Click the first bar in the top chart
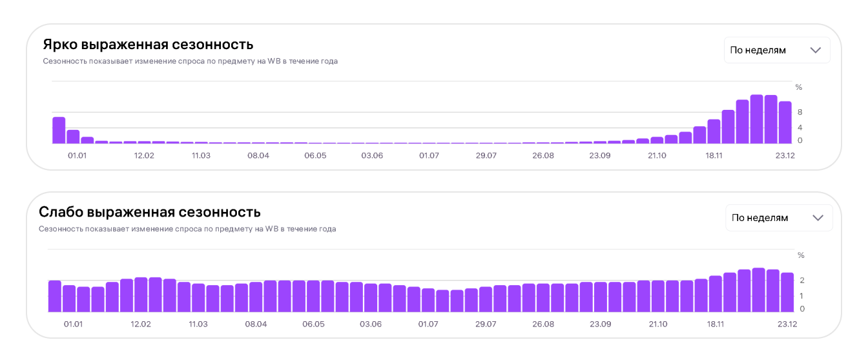868x362 pixels. [x=59, y=130]
